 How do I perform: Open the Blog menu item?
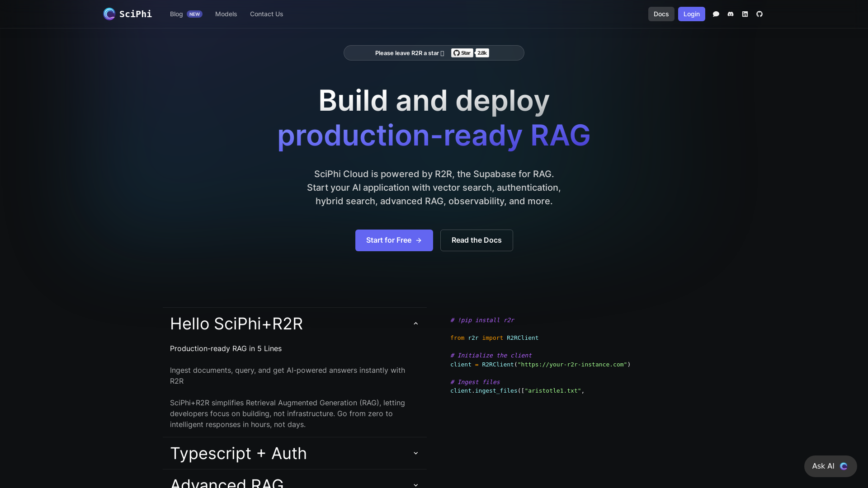coord(176,14)
